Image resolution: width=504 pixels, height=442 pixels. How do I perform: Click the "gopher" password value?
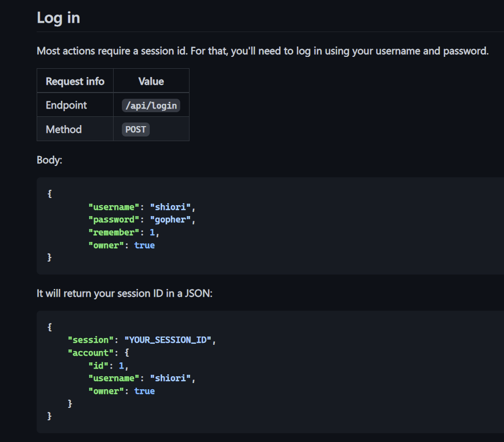click(173, 220)
